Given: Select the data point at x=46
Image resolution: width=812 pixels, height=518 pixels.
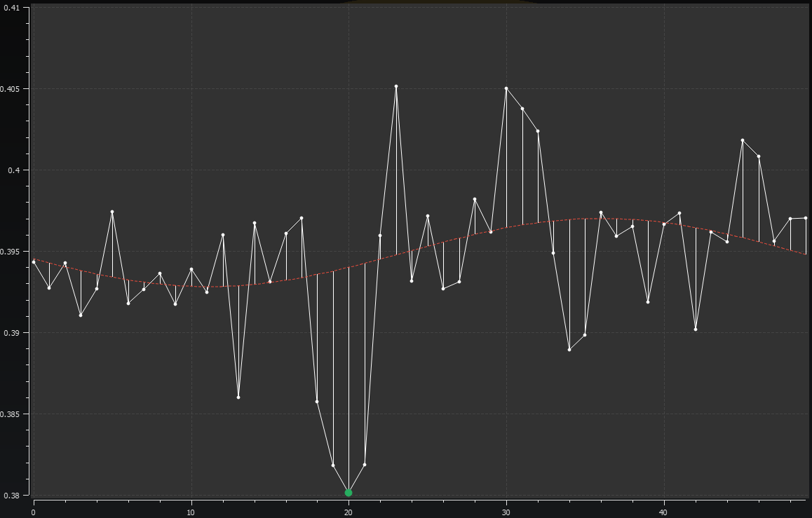Looking at the screenshot, I should tap(759, 156).
